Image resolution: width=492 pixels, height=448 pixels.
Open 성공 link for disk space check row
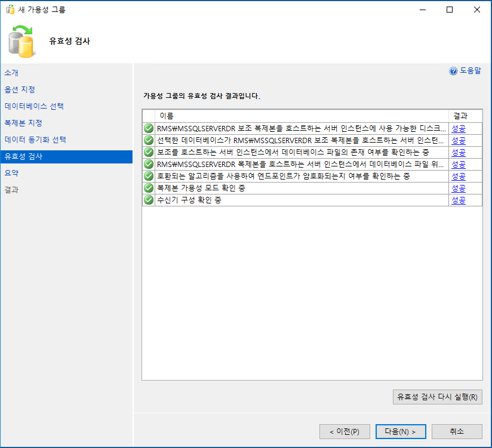click(x=458, y=128)
